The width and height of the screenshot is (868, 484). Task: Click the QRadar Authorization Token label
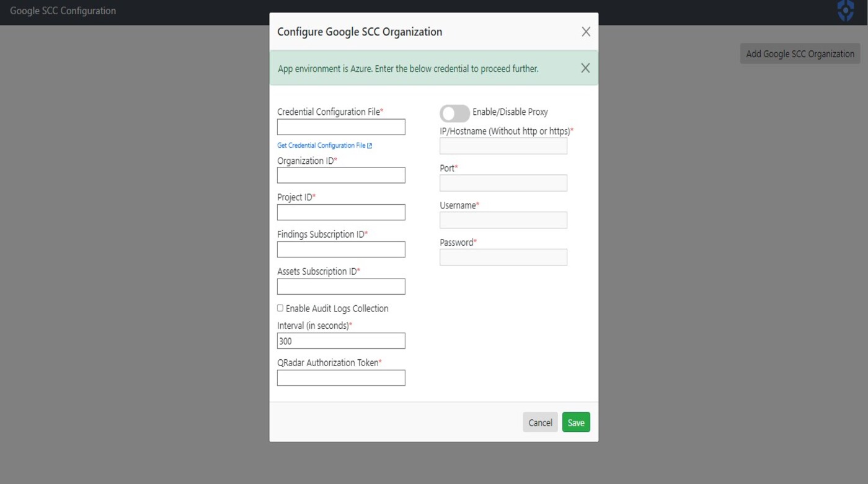(329, 363)
